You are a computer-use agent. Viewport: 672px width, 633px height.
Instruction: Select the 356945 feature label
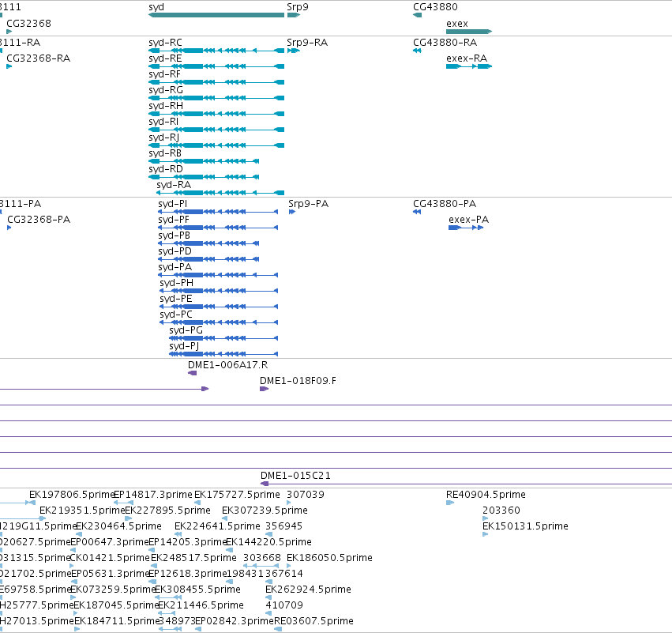pyautogui.click(x=284, y=526)
